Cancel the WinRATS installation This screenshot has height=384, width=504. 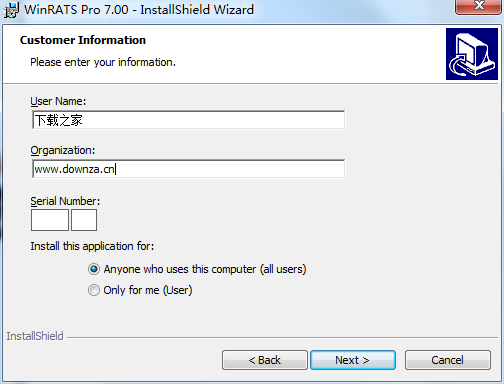[x=448, y=360]
